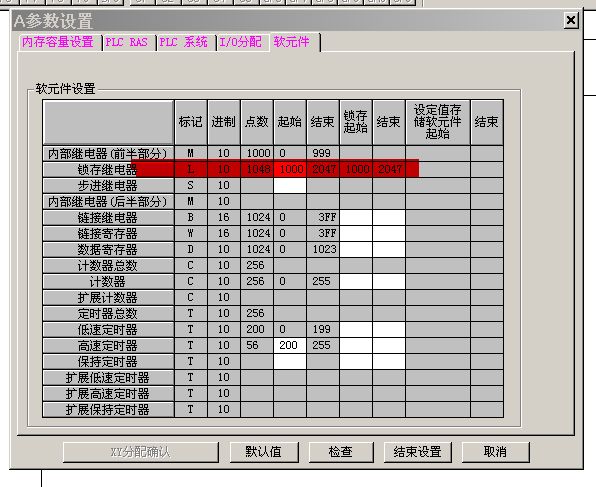Click the 计数器 锁存结束 white cell
The width and height of the screenshot is (596, 487).
click(x=389, y=281)
